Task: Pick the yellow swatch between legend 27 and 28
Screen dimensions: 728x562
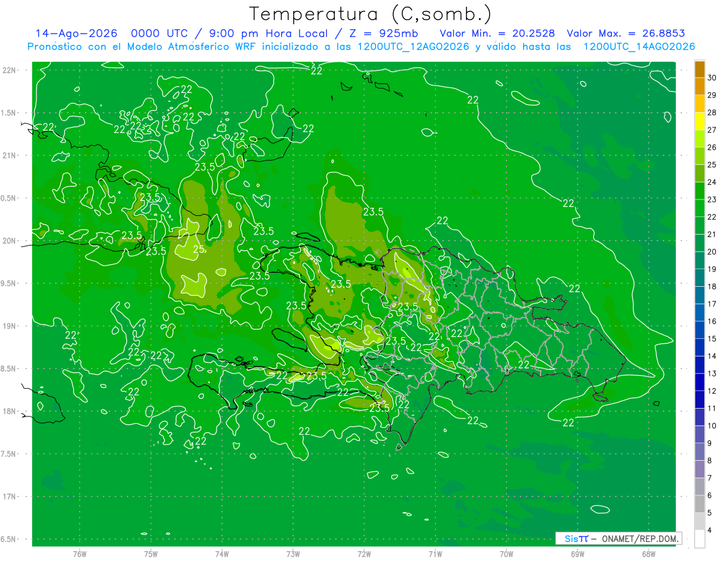Action: pos(699,121)
